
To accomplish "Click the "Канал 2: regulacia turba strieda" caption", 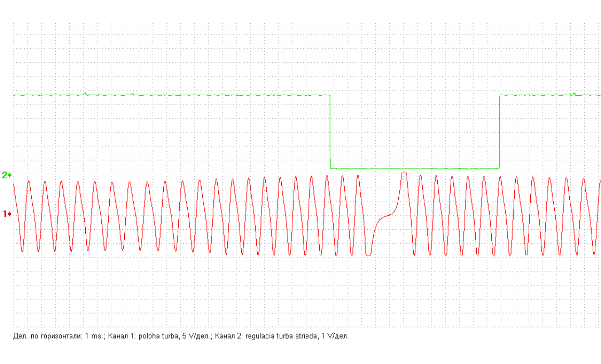I will (265, 336).
